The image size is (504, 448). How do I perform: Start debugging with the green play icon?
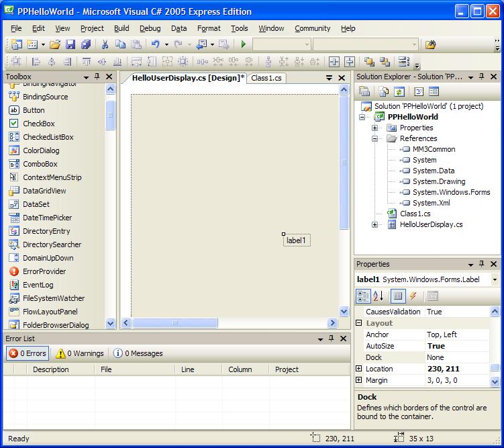point(244,44)
